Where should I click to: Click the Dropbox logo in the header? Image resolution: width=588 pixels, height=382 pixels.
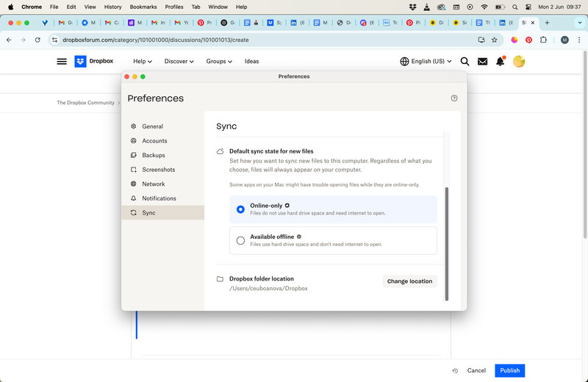click(x=94, y=62)
